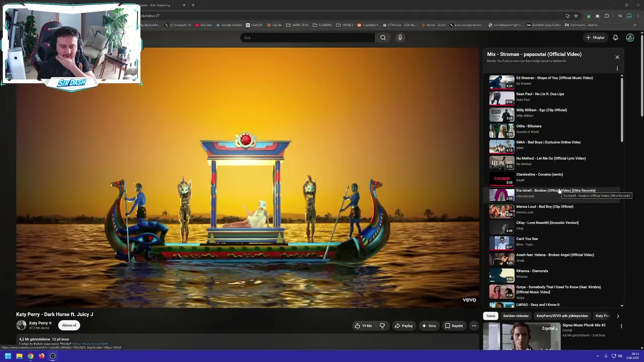This screenshot has height=362, width=644.
Task: Close the Kick Streaming browser tab
Action: point(184,5)
